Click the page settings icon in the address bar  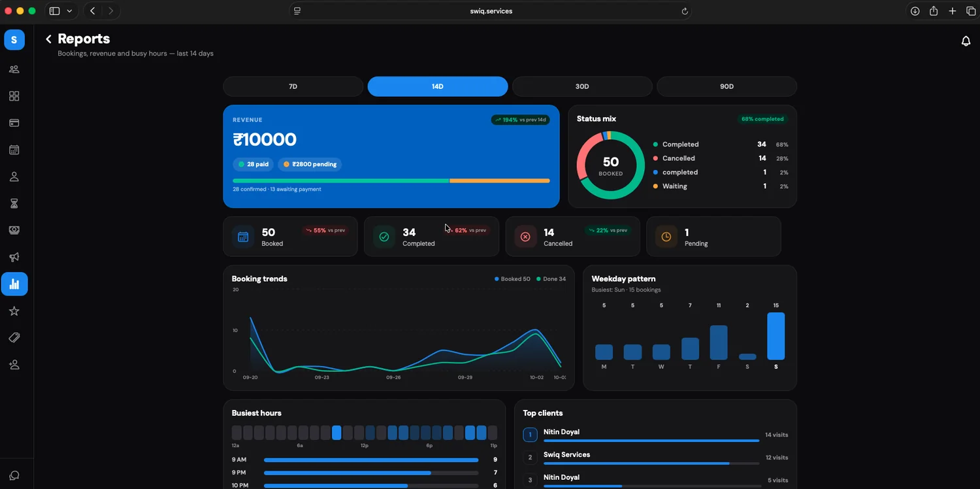click(x=297, y=11)
